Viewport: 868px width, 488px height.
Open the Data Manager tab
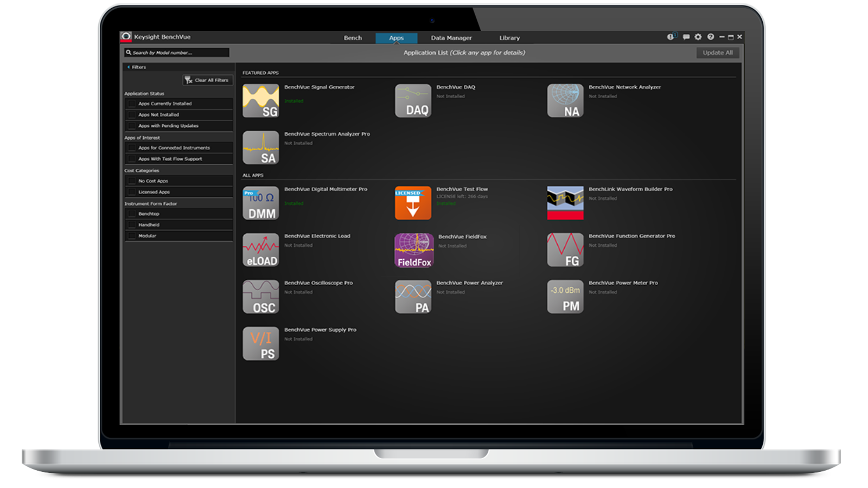click(x=451, y=38)
